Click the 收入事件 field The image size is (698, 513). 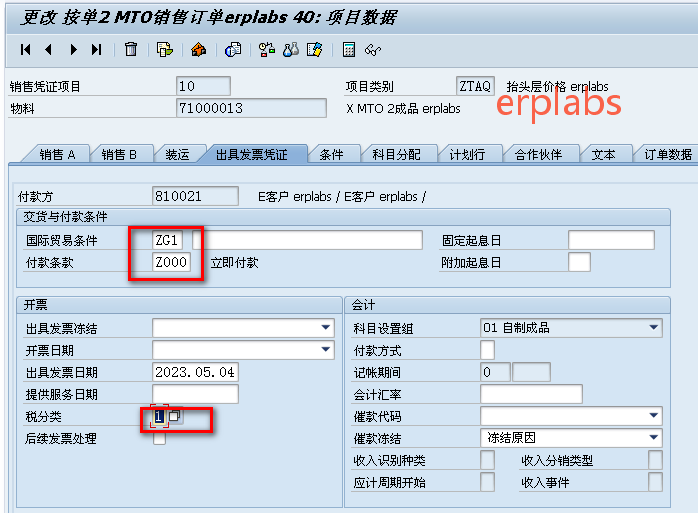click(655, 482)
